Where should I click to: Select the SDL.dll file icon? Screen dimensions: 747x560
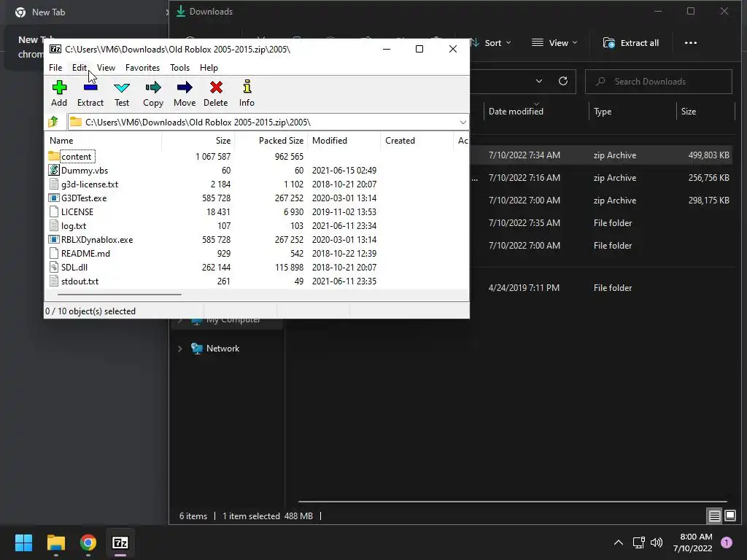[x=54, y=267]
